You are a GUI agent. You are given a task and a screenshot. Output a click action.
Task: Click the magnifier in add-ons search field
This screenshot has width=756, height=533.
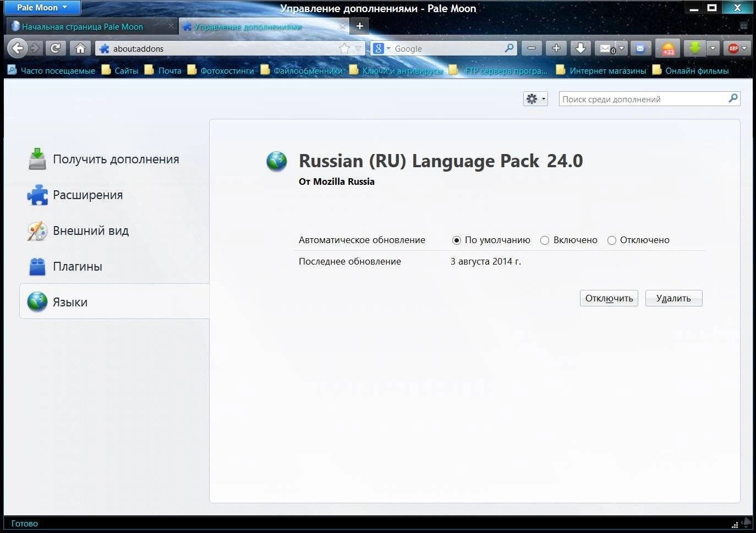(733, 98)
